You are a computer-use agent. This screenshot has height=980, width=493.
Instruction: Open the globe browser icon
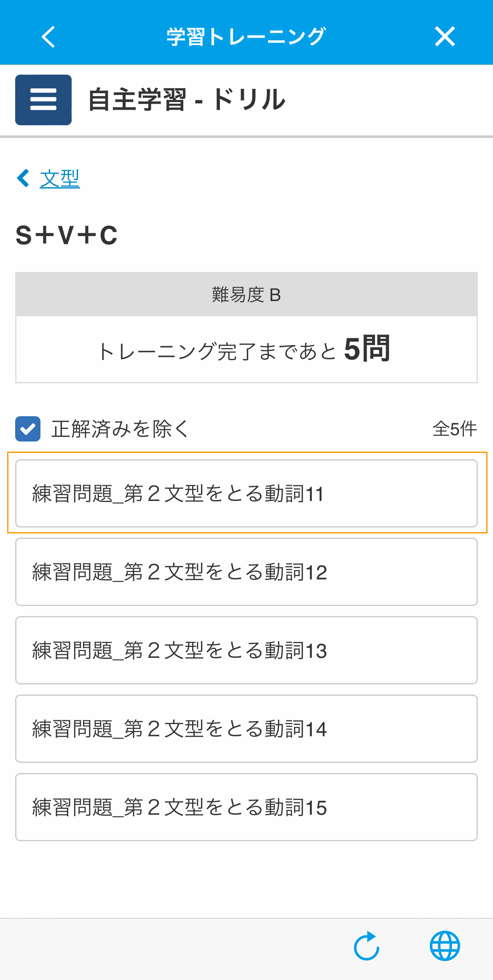pos(445,946)
